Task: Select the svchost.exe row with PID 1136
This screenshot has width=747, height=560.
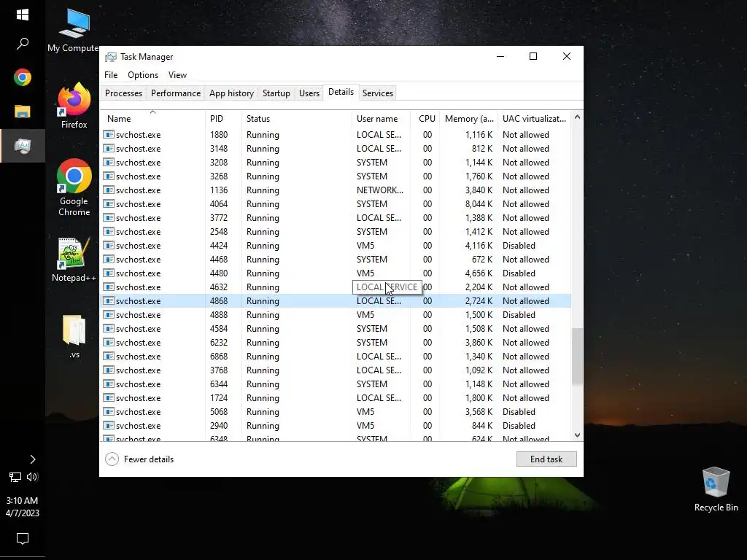Action: [336, 190]
